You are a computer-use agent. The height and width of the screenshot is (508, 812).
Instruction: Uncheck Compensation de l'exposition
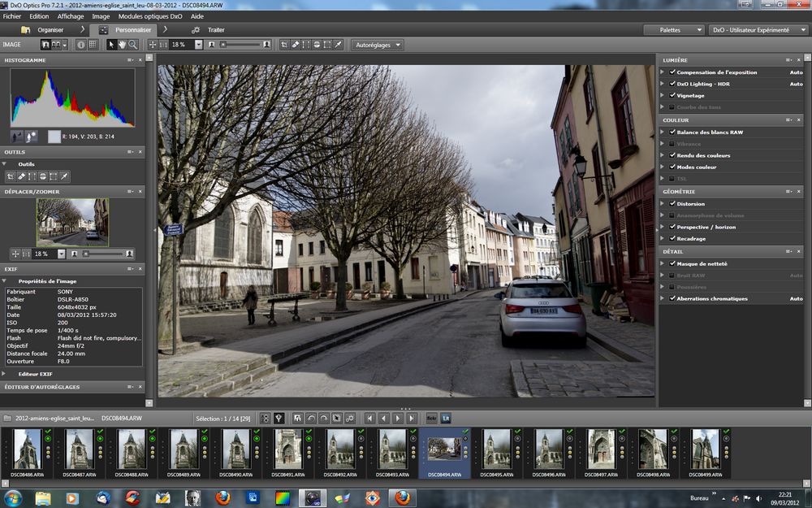point(672,72)
